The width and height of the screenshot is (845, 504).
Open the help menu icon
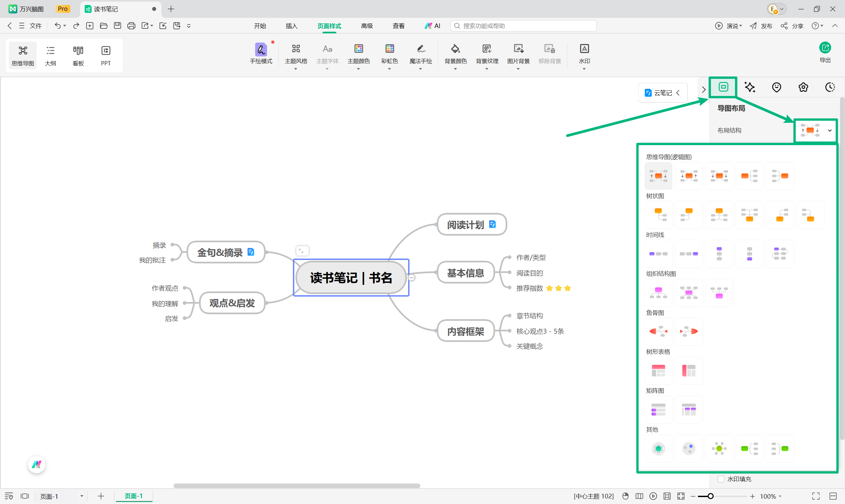point(815,26)
